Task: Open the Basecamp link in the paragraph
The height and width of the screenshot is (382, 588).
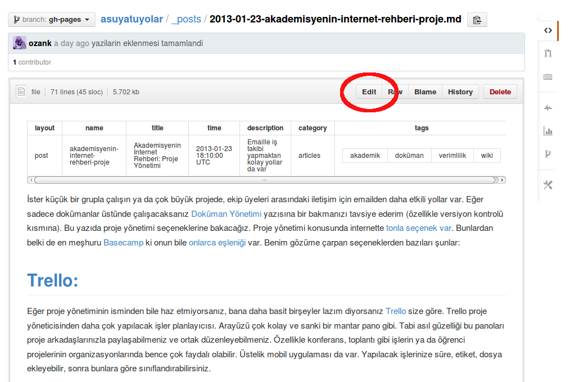Action: (123, 243)
